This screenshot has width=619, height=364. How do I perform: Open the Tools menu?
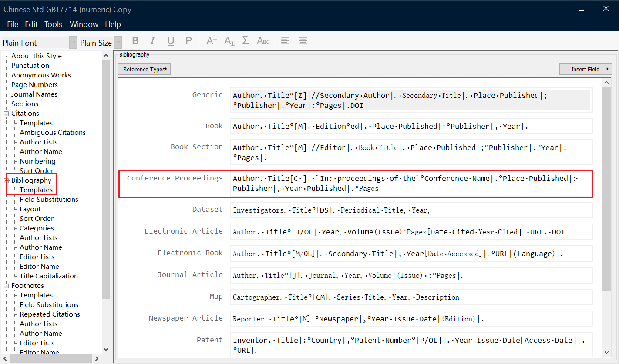pyautogui.click(x=54, y=24)
